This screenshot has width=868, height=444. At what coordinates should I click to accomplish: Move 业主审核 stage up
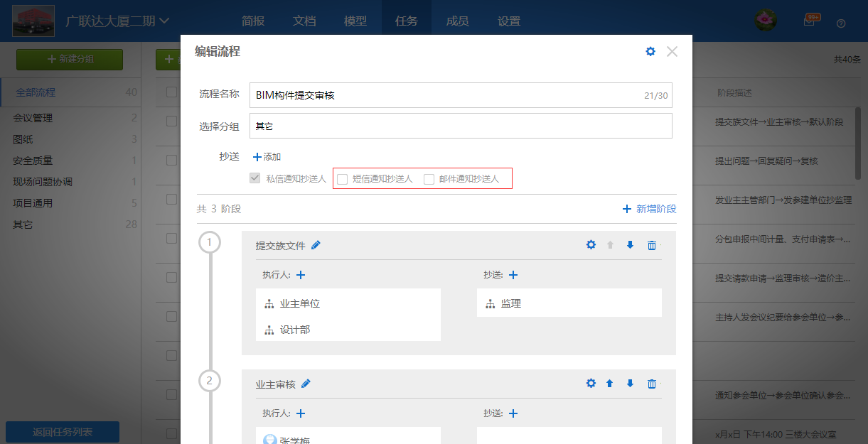[x=609, y=384]
